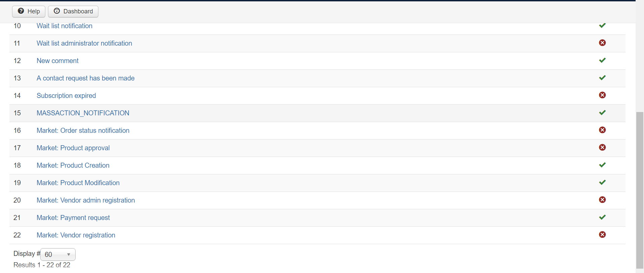Viewport: 644px width, 273px height.
Task: Open the Help button
Action: 29,11
